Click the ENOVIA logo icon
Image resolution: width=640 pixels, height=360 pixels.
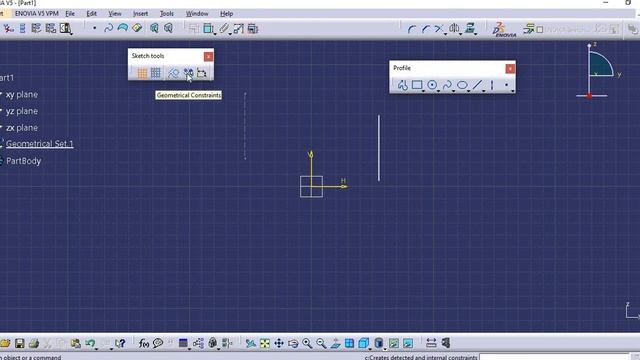point(504,29)
